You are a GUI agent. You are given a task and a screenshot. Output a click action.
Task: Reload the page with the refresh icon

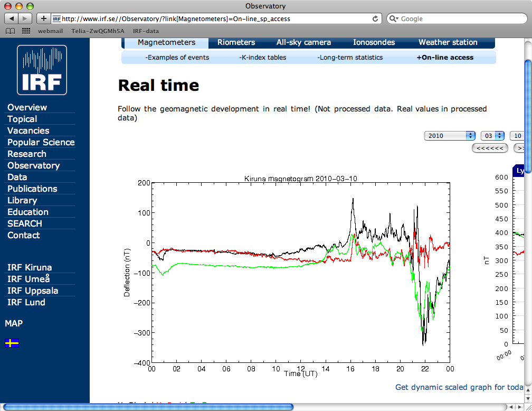375,18
